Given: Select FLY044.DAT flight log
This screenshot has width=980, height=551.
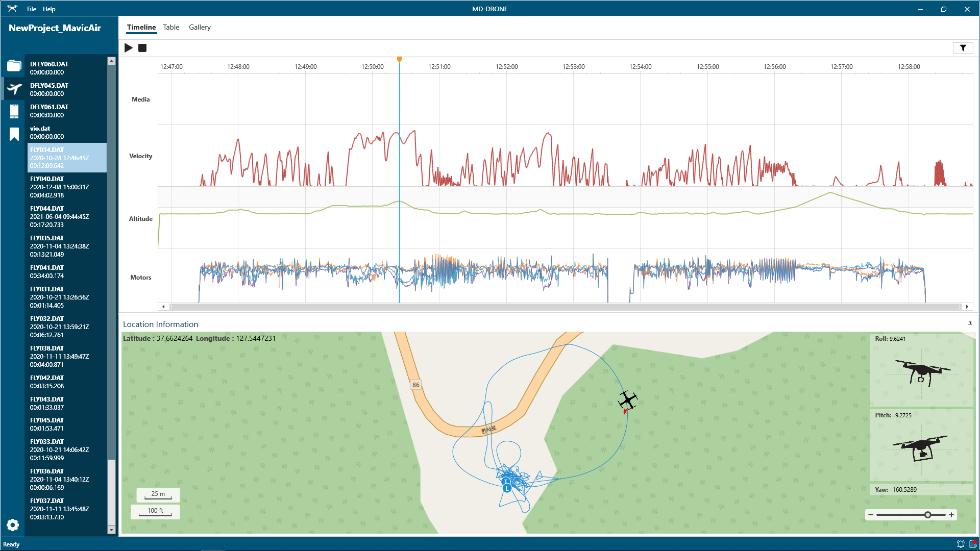Looking at the screenshot, I should pyautogui.click(x=67, y=216).
